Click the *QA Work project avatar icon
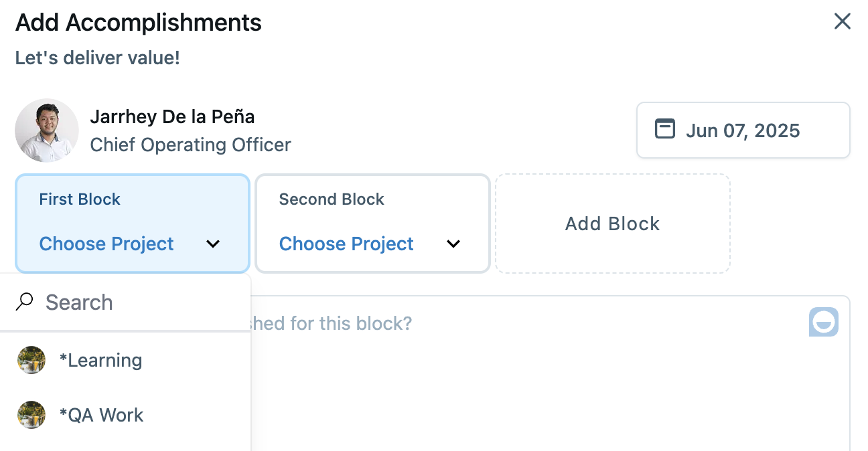 point(31,415)
